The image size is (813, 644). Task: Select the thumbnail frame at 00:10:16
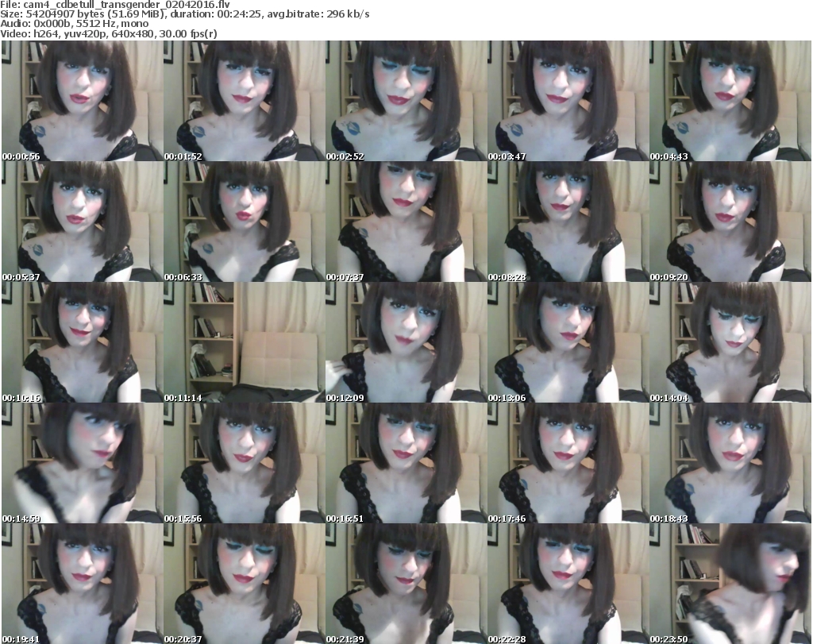click(x=82, y=342)
